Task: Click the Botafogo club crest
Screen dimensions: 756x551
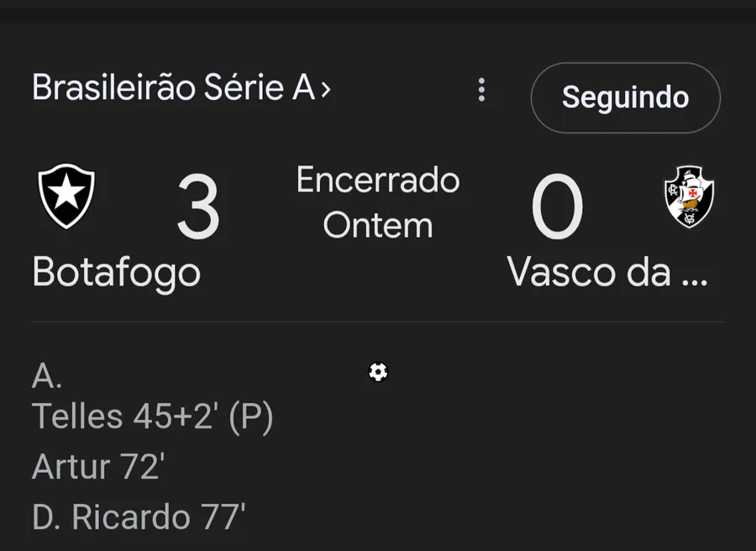Action: coord(67,197)
